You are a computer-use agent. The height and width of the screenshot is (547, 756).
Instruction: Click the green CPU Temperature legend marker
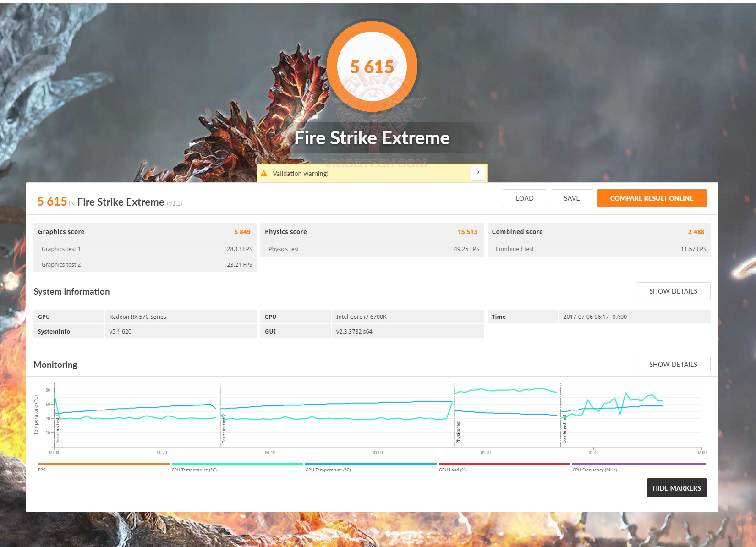(x=236, y=464)
